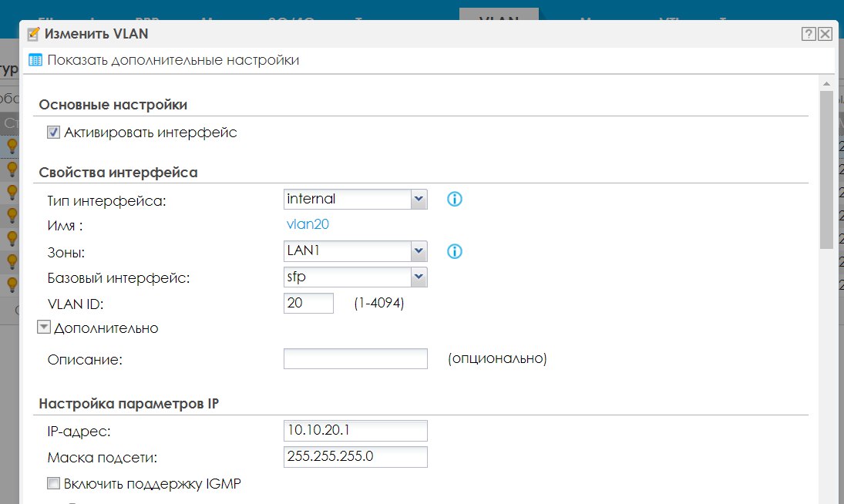Viewport: 844px width, 504px height.
Task: Click the dialog vertical scrollbar thumb
Action: (x=827, y=170)
